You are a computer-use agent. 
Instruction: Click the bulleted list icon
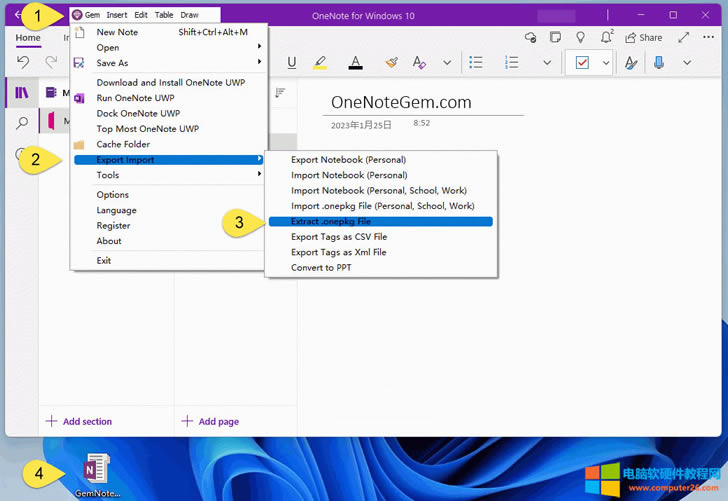click(477, 62)
